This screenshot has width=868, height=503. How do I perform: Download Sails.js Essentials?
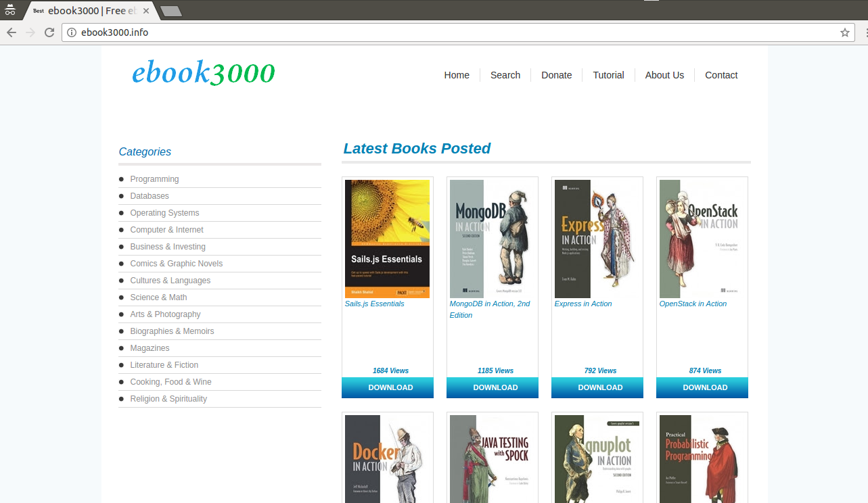coord(387,387)
